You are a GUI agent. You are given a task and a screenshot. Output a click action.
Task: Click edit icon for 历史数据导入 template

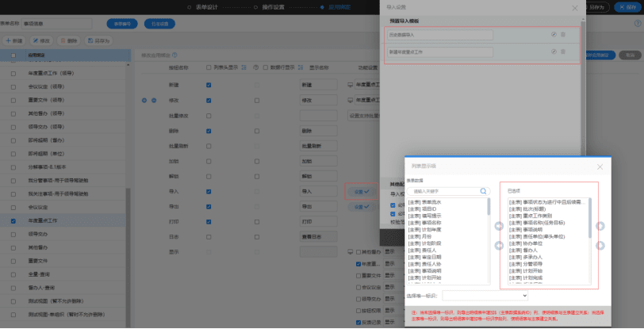554,35
